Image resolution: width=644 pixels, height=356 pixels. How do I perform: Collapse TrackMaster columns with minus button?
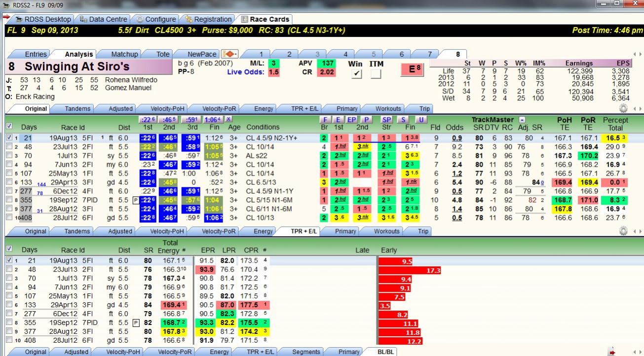[522, 120]
